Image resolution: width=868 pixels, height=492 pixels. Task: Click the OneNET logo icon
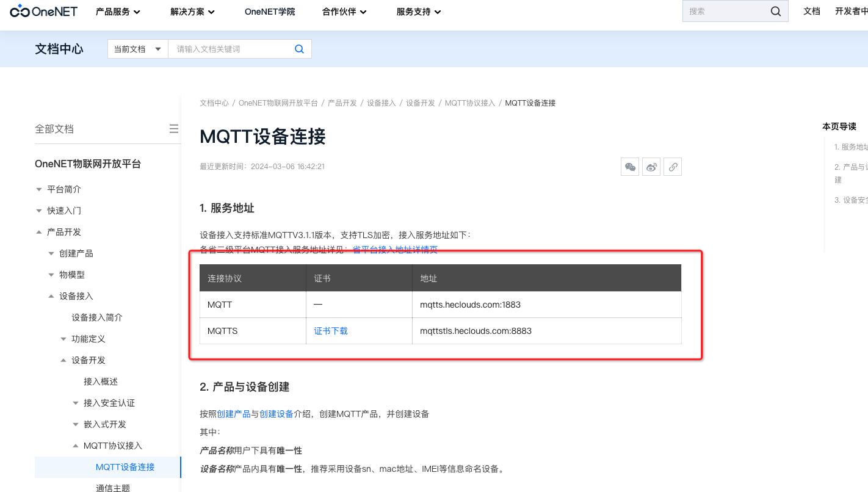[x=20, y=12]
